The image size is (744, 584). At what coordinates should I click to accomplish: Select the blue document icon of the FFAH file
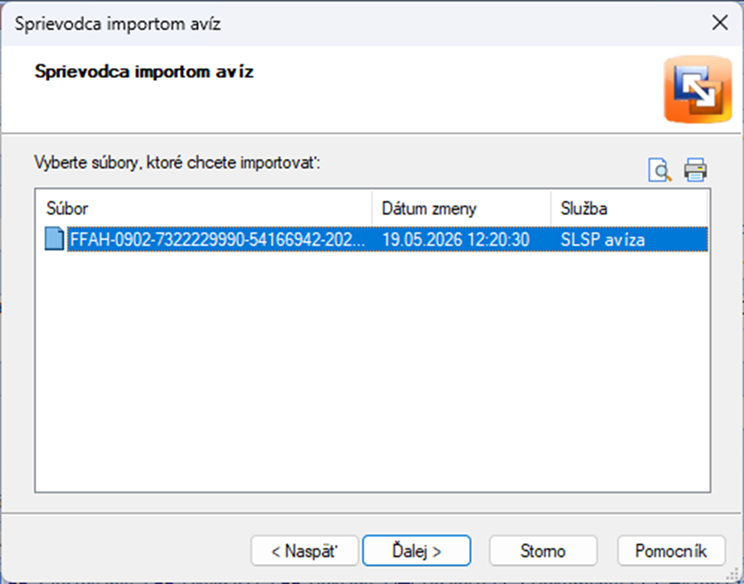click(55, 239)
